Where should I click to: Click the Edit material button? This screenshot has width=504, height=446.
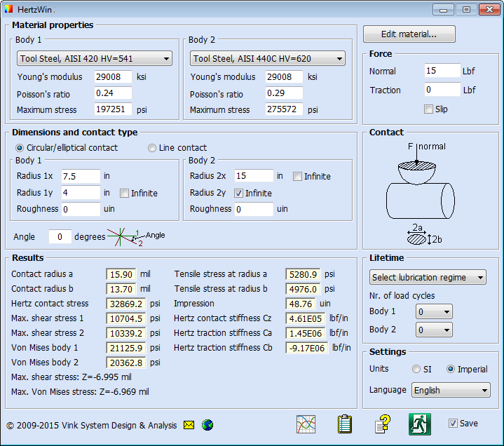(409, 34)
